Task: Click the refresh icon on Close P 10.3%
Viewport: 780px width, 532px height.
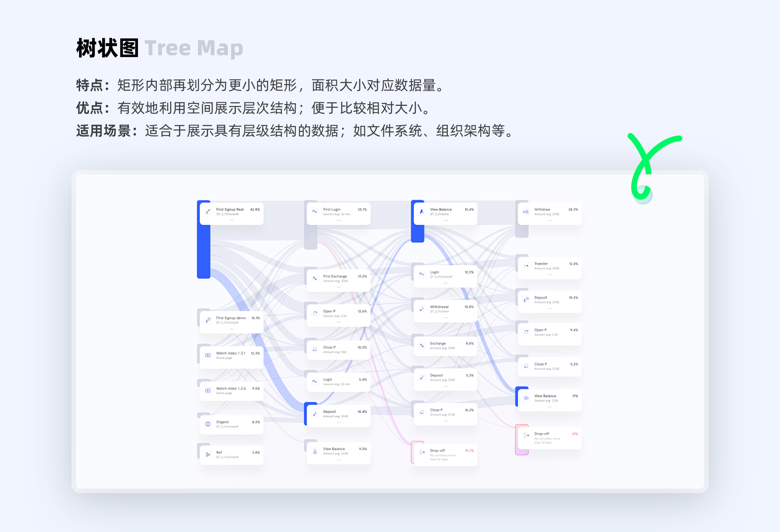Action: (315, 349)
